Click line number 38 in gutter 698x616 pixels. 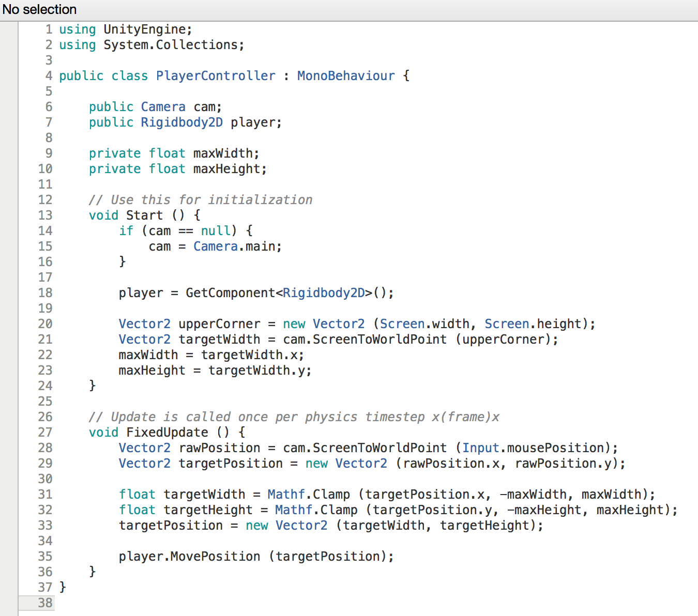pos(45,603)
